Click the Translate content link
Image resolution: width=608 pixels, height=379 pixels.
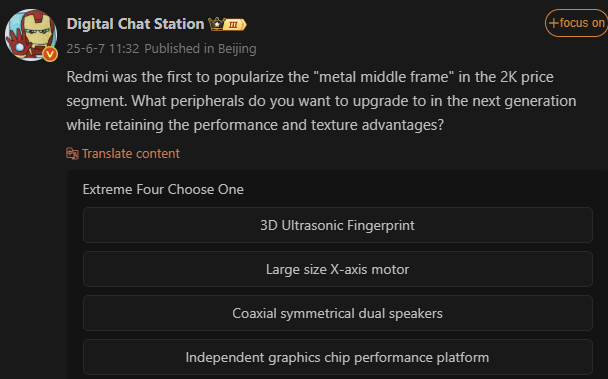(x=131, y=154)
